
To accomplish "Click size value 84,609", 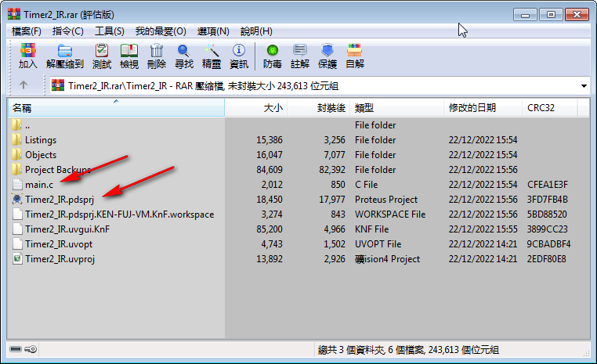I will (270, 170).
